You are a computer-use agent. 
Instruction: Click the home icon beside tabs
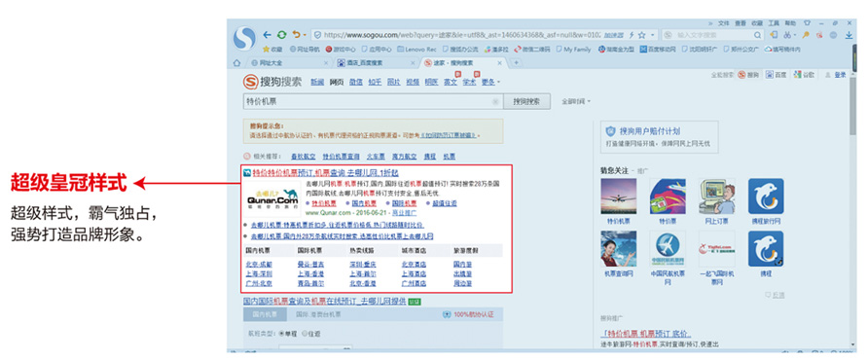click(x=236, y=63)
